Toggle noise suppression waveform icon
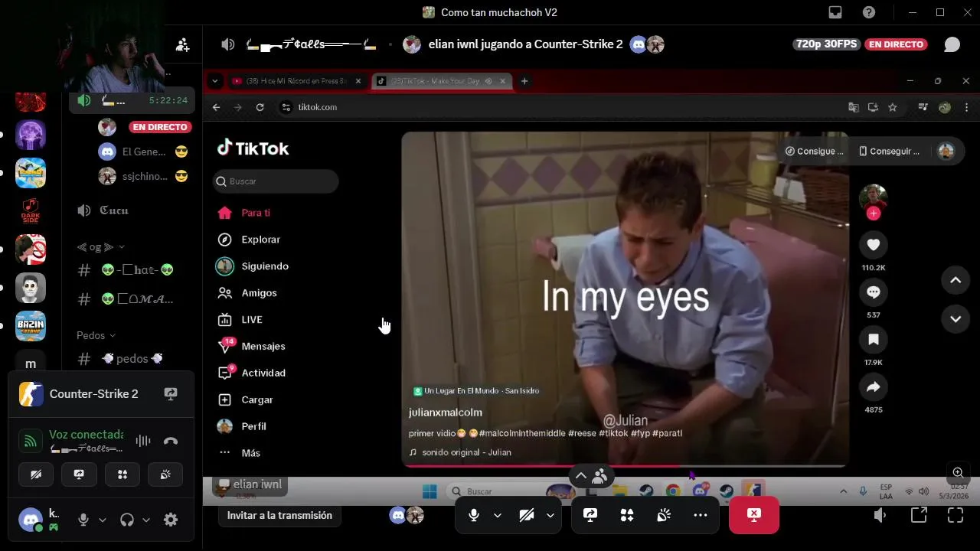This screenshot has height=551, width=980. pos(142,441)
